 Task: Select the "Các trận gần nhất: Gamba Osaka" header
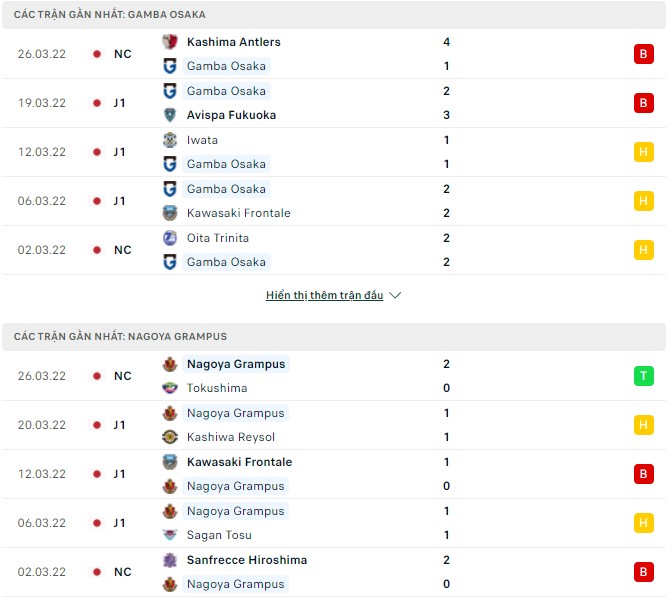(110, 15)
